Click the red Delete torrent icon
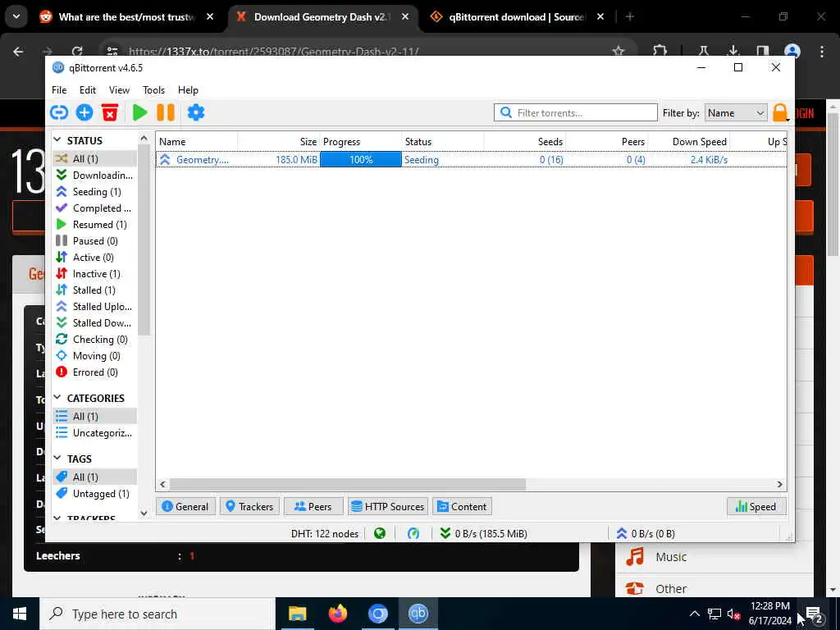 (x=110, y=112)
